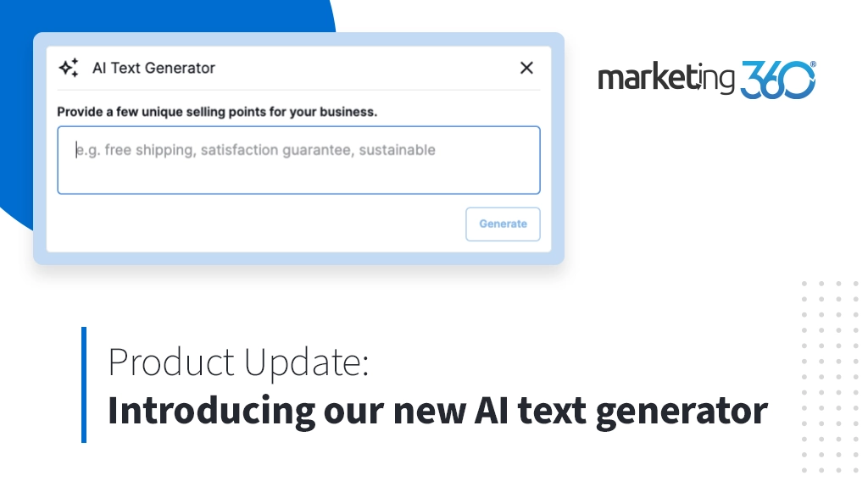Close the AI Text Generator dialog
The height and width of the screenshot is (481, 868).
point(526,68)
